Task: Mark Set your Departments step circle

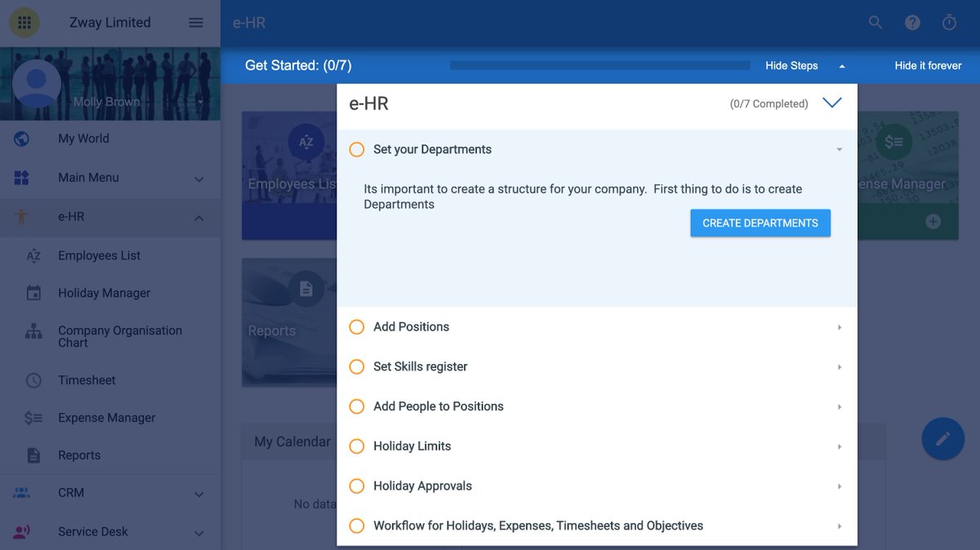Action: tap(357, 150)
